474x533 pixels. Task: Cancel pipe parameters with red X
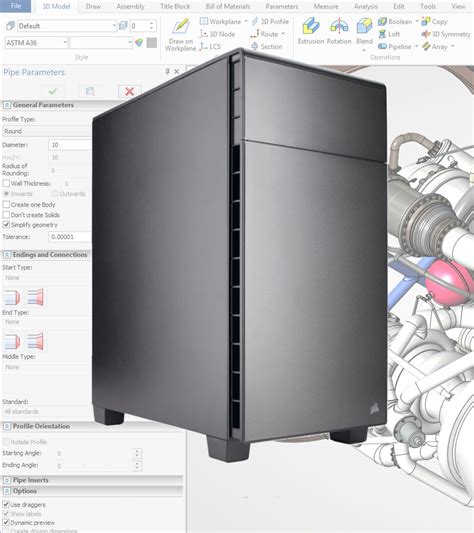tap(129, 91)
